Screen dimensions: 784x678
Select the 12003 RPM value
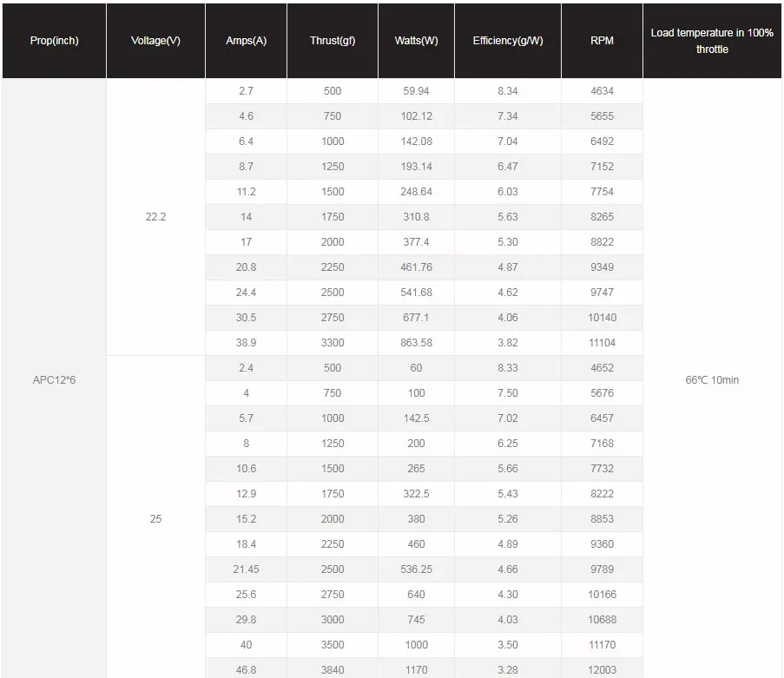point(602,669)
